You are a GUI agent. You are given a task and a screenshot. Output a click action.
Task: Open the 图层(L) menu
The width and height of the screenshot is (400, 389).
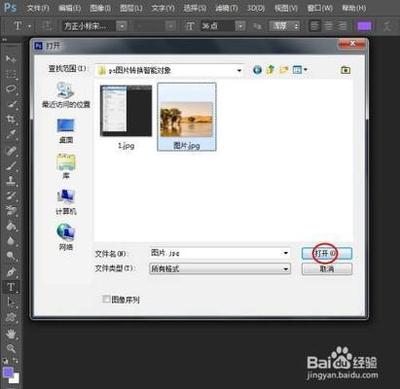tap(131, 8)
